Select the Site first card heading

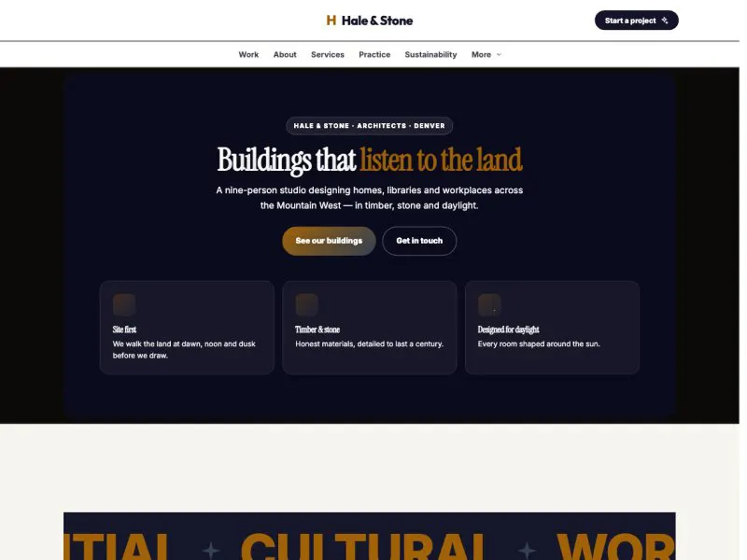124,329
